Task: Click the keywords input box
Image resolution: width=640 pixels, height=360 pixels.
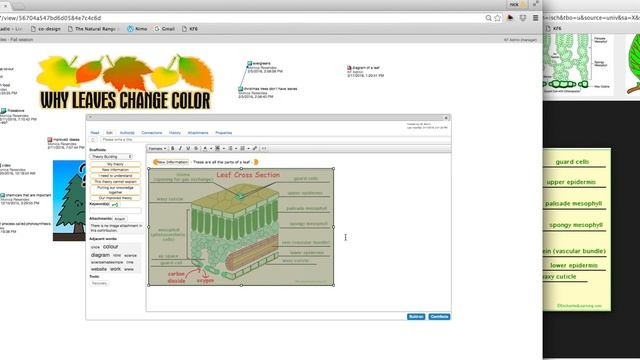Action: coord(116,211)
